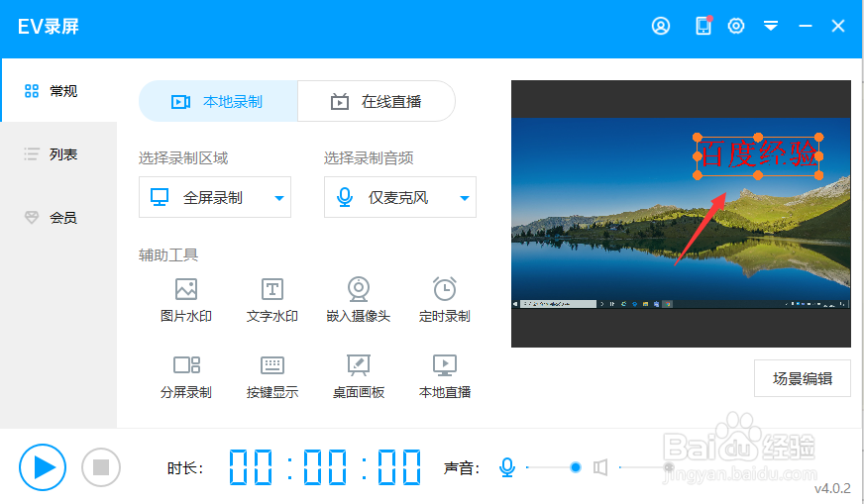Image resolution: width=864 pixels, height=504 pixels.
Task: Open the settings gear icon
Action: (x=736, y=26)
